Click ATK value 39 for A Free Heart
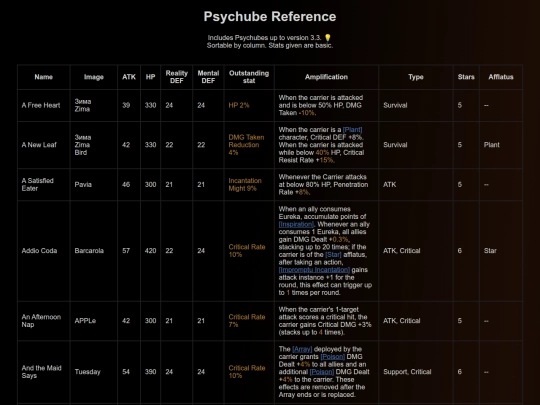Image resolution: width=540 pixels, height=405 pixels. [126, 105]
